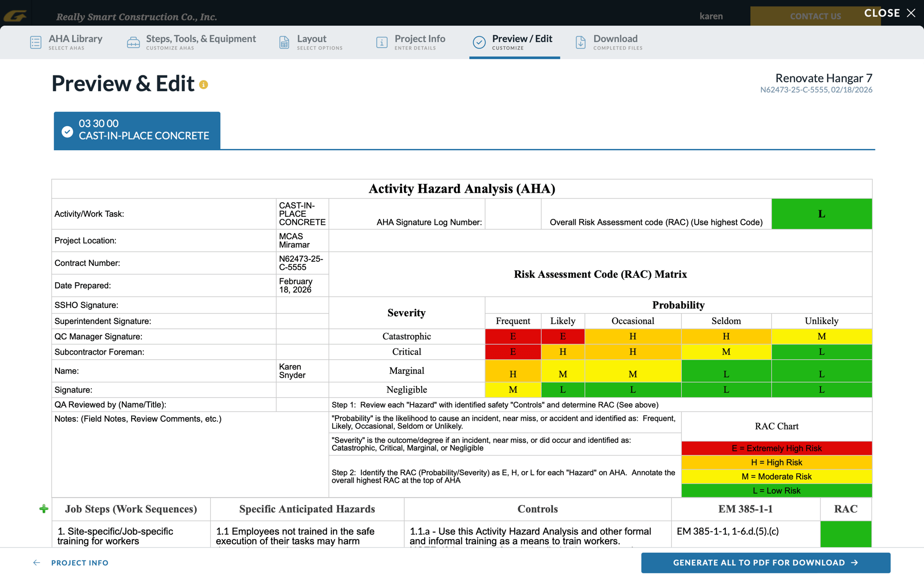Click the Download file icon
Image resolution: width=924 pixels, height=578 pixels.
pos(580,42)
